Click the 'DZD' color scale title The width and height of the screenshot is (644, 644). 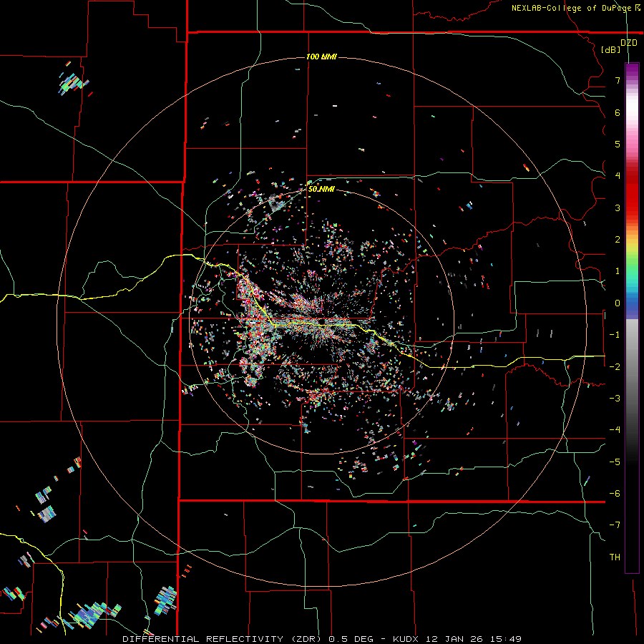629,43
